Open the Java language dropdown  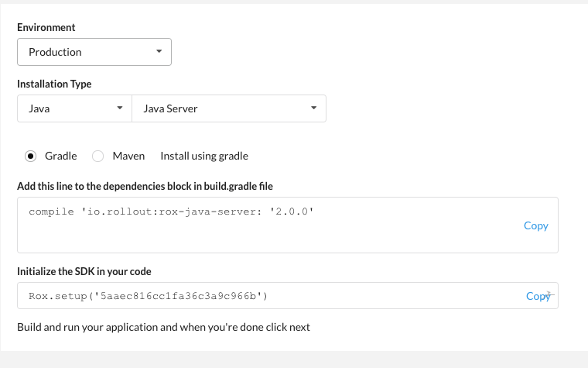pyautogui.click(x=74, y=108)
